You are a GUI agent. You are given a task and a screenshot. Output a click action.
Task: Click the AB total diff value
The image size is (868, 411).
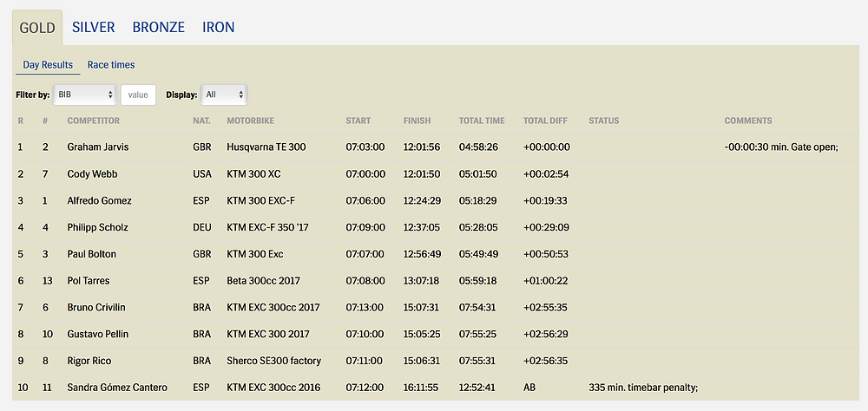[529, 388]
